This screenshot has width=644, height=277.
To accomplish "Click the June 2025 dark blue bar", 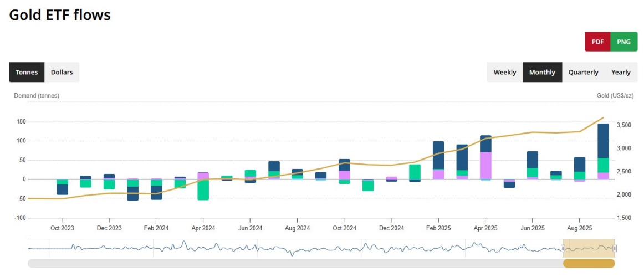I will pyautogui.click(x=533, y=160).
